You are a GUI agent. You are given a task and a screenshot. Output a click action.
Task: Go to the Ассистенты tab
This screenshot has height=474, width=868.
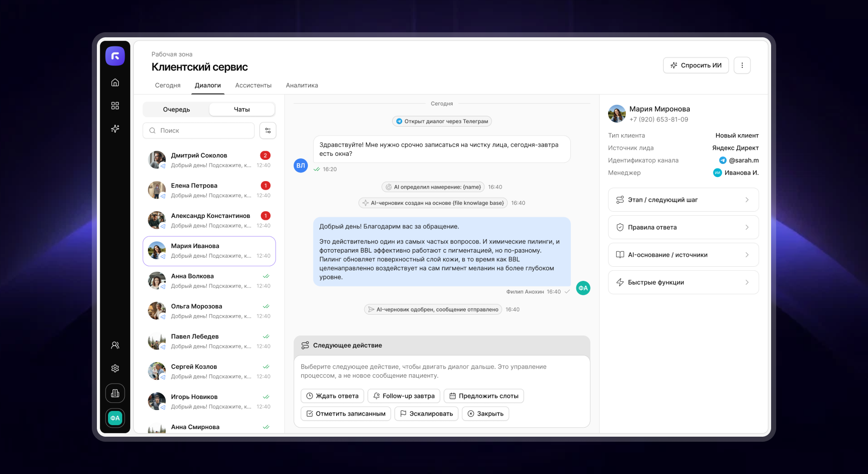click(253, 85)
